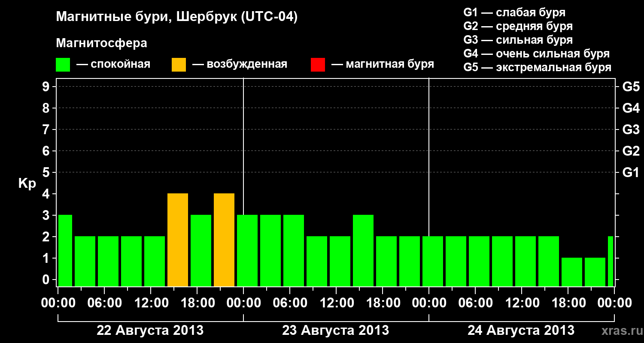Click the Kp axis label
The image size is (644, 343).
tap(27, 184)
